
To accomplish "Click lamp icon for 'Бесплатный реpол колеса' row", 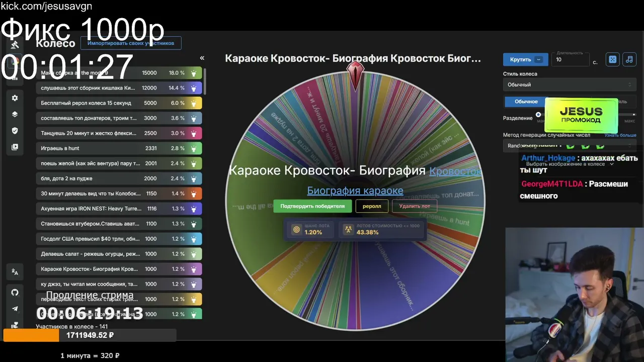I will point(194,103).
